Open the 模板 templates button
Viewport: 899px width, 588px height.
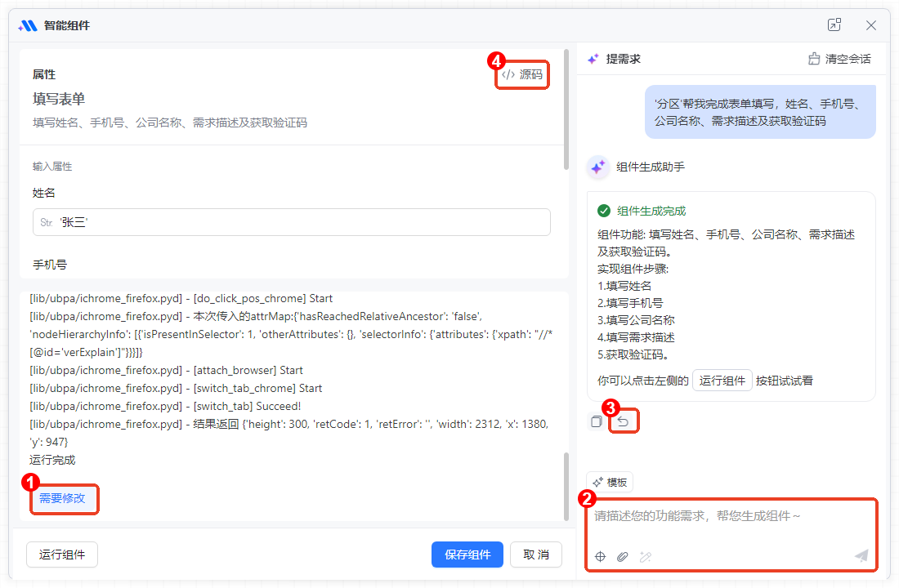coord(610,483)
